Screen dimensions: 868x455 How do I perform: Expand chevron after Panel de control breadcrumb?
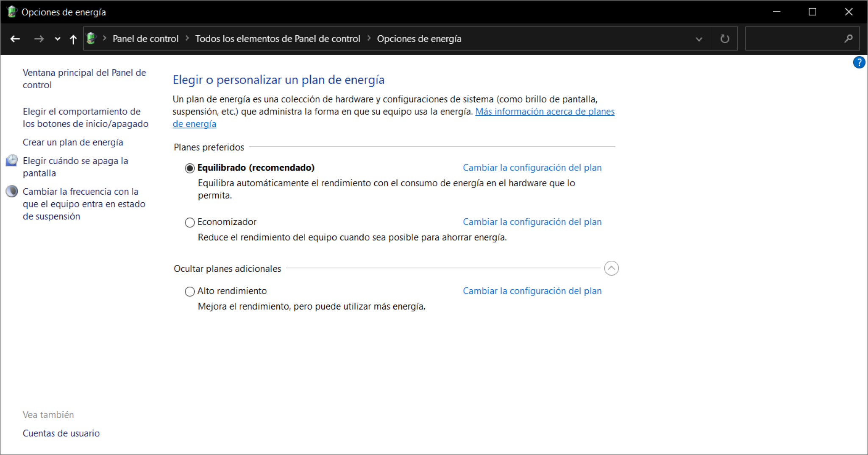click(187, 38)
